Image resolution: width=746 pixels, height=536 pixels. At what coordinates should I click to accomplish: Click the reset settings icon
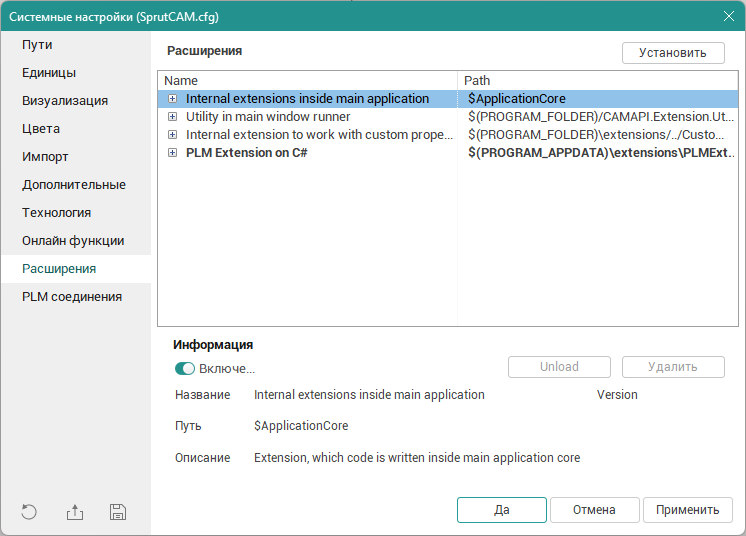29,512
